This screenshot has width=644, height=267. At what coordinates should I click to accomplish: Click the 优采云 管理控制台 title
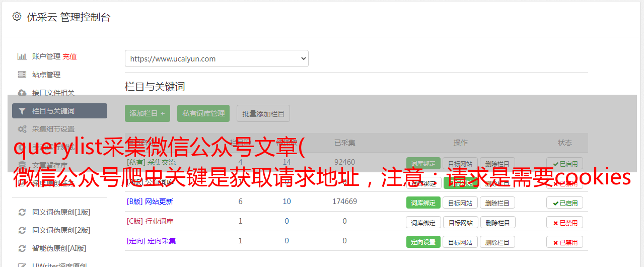68,17
